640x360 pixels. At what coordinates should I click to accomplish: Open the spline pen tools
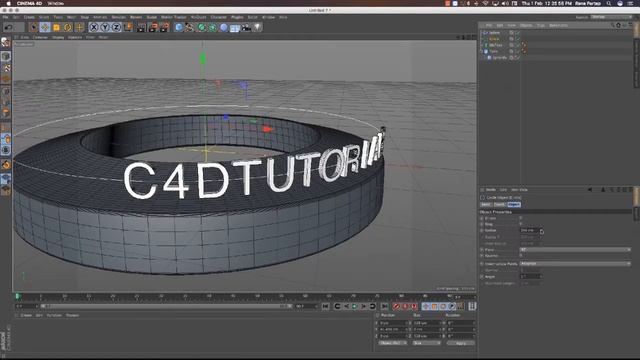point(190,27)
